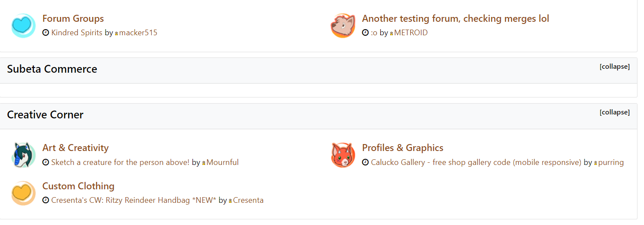The height and width of the screenshot is (225, 644).
Task: Click the blue heart Forum Groups icon
Action: 23,25
